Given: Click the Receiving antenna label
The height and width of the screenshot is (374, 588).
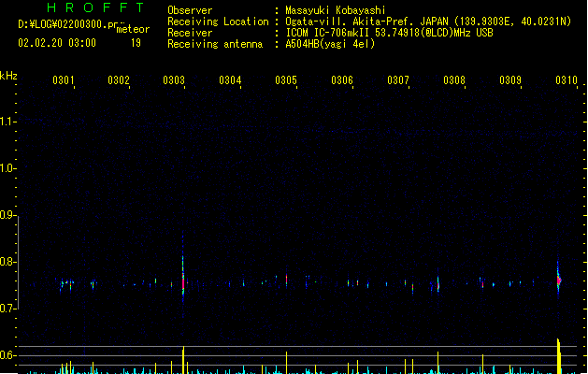Looking at the screenshot, I should tap(215, 44).
